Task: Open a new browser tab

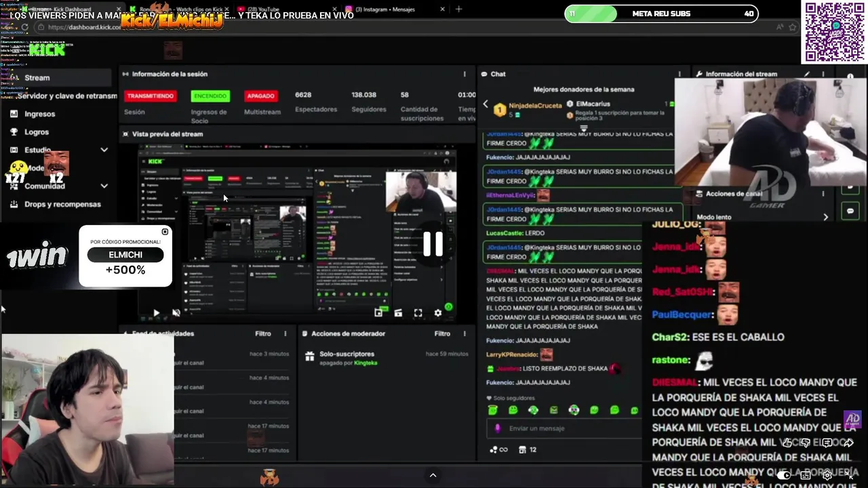Action: 458,9
